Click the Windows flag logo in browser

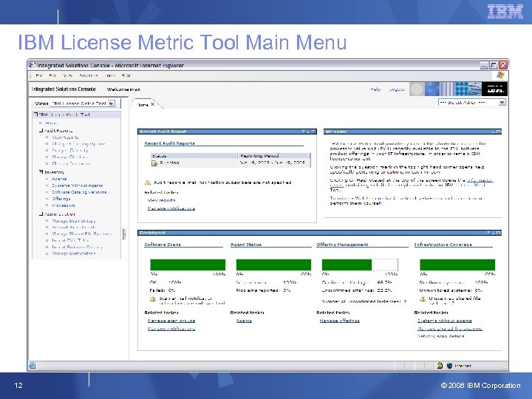(x=500, y=75)
